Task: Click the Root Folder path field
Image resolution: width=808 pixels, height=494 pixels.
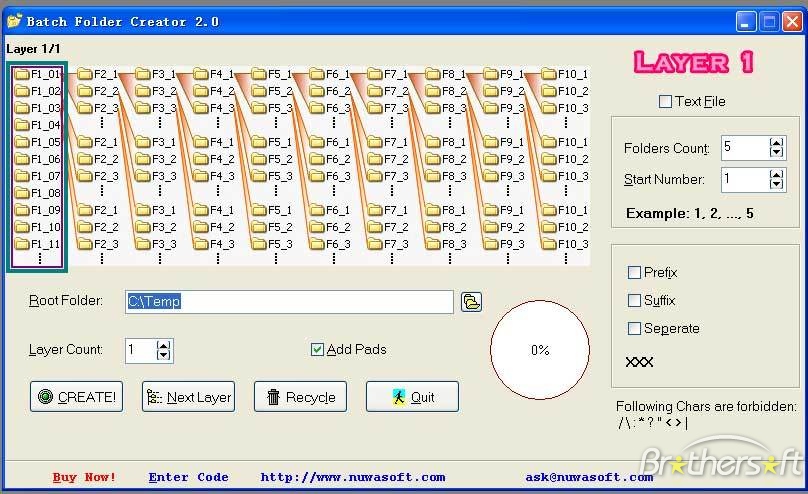Action: pyautogui.click(x=289, y=301)
